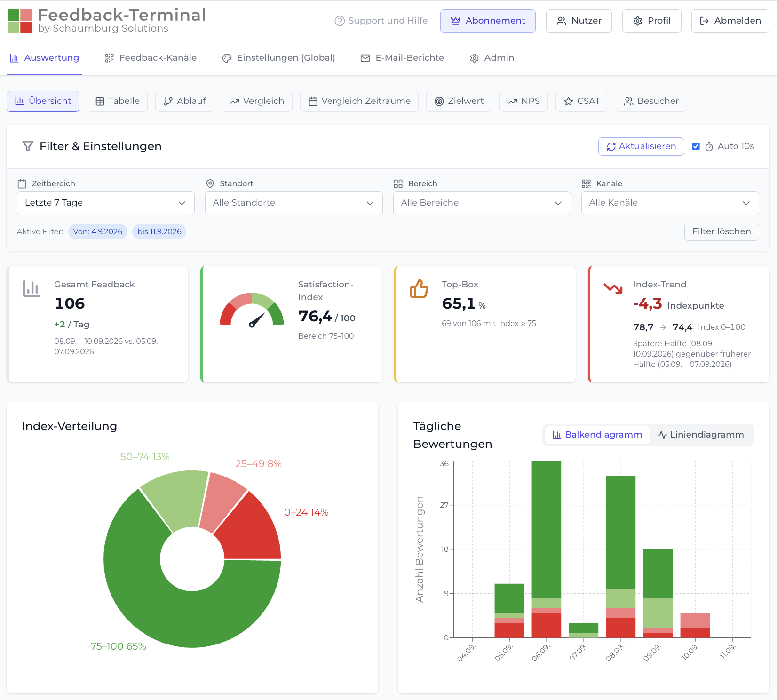777x700 pixels.
Task: Switch chart to Liniendiagramm view
Action: [x=701, y=435]
